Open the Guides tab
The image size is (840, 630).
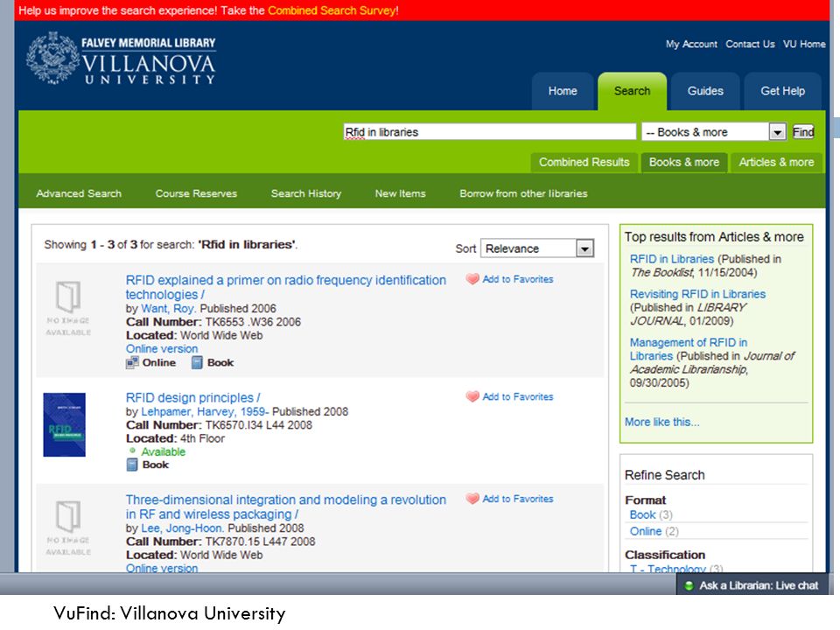coord(705,91)
